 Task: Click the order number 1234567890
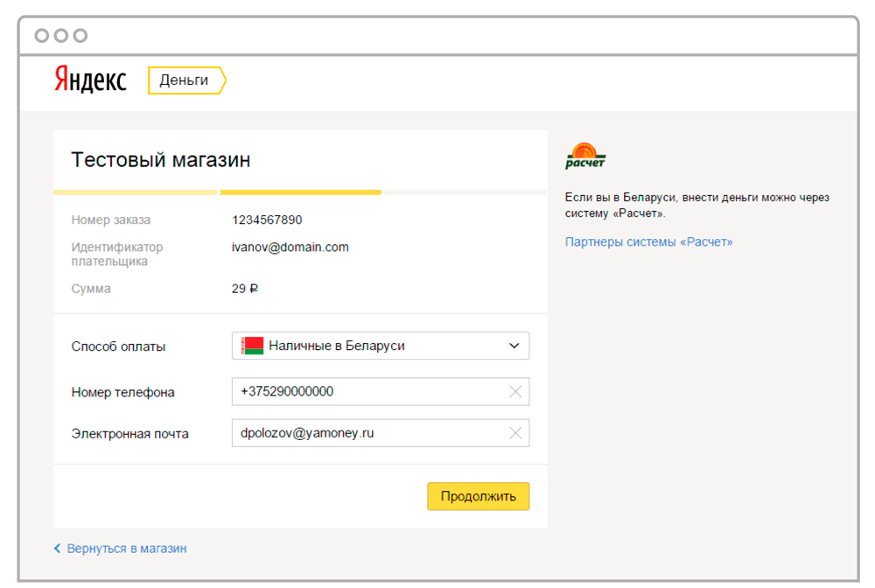click(x=267, y=220)
